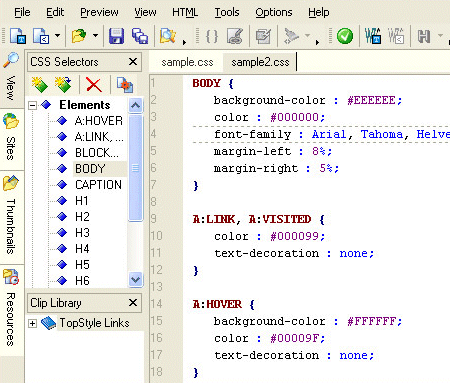Open the preview dropdown arrow

click(307, 35)
